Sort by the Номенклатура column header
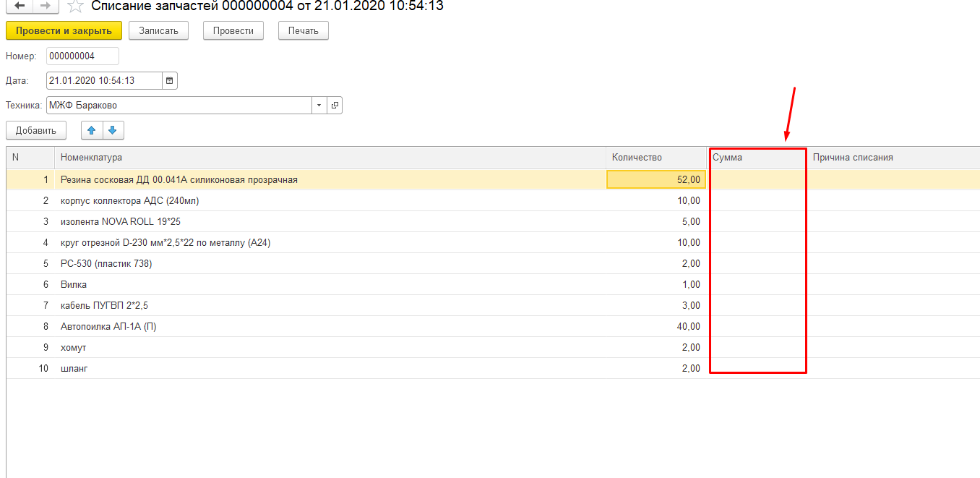Viewport: 980px width, 478px height. (x=330, y=157)
